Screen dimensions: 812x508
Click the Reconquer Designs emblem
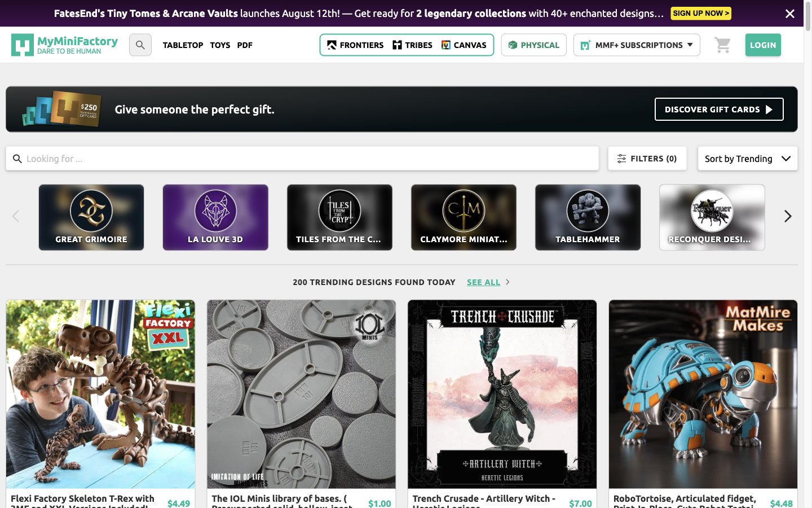click(x=712, y=211)
